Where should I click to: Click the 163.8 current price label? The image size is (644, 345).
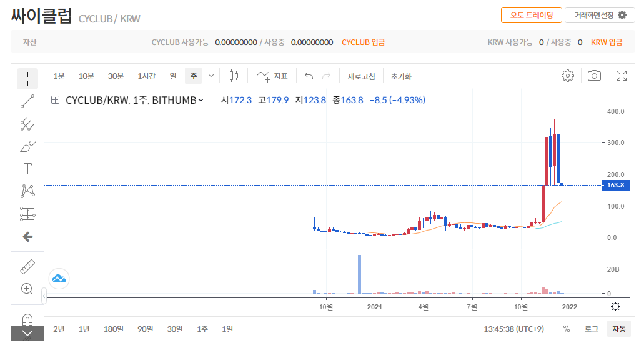tap(615, 185)
